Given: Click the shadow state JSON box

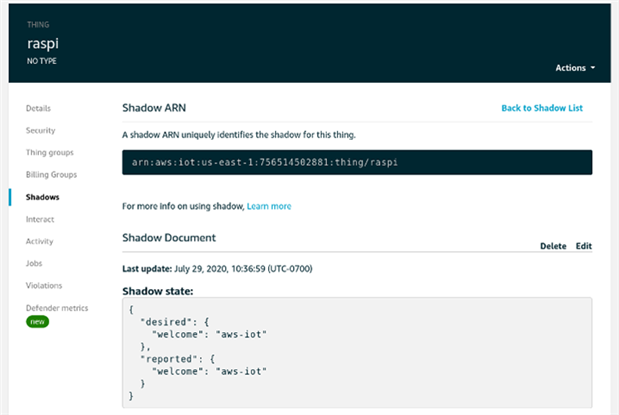Looking at the screenshot, I should click(x=357, y=351).
